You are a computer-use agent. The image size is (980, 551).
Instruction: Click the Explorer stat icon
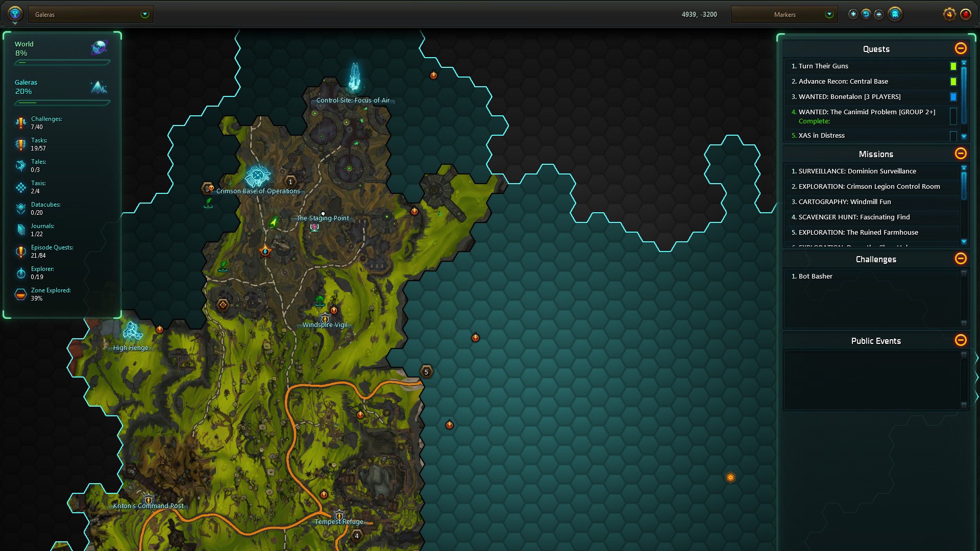point(20,273)
